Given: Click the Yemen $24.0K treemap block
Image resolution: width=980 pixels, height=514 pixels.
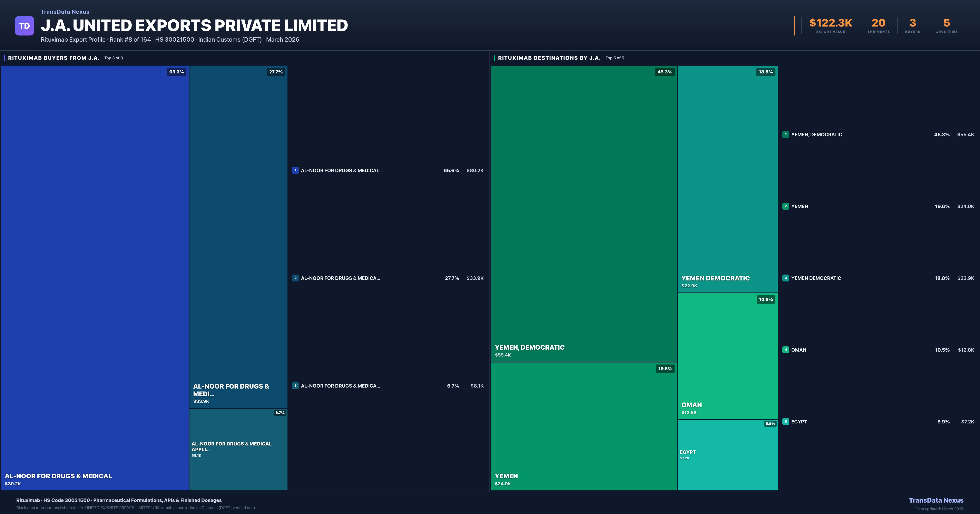Looking at the screenshot, I should click(584, 426).
